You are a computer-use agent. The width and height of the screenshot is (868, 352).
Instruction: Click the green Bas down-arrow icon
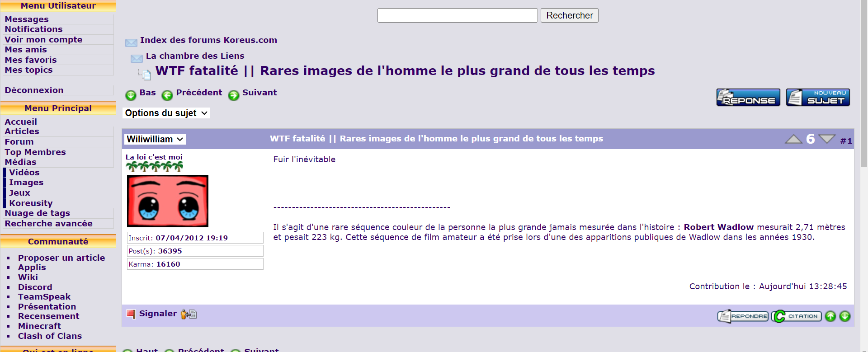click(x=131, y=95)
